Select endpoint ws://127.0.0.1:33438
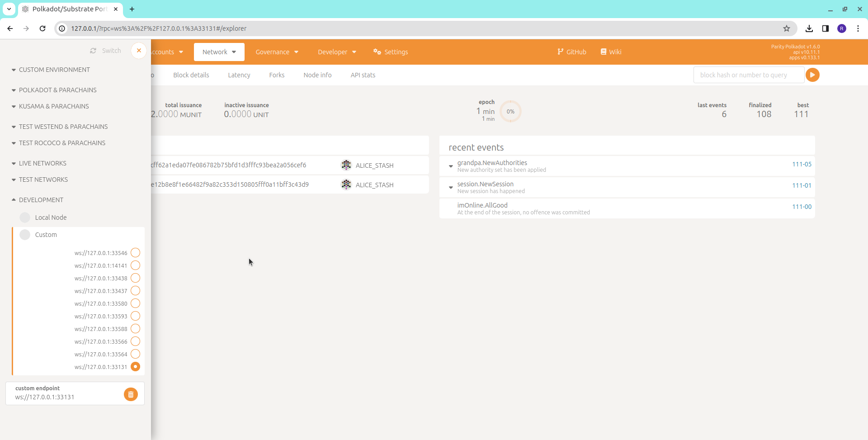 [135, 278]
